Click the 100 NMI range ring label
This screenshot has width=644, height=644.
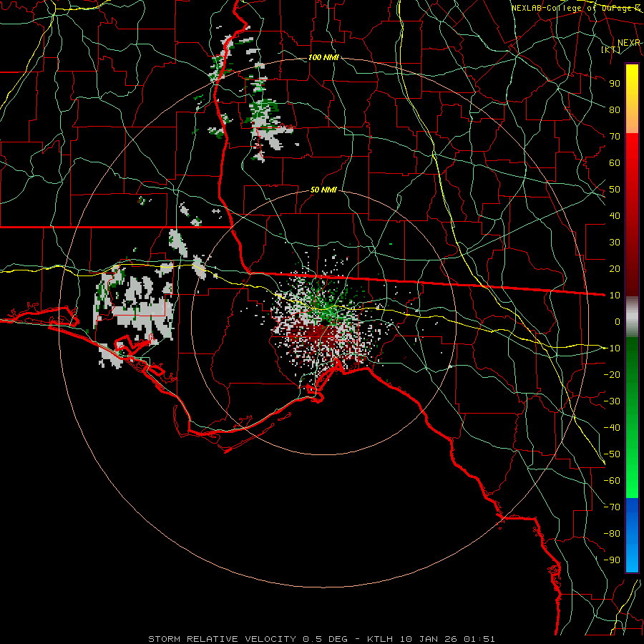pyautogui.click(x=323, y=57)
